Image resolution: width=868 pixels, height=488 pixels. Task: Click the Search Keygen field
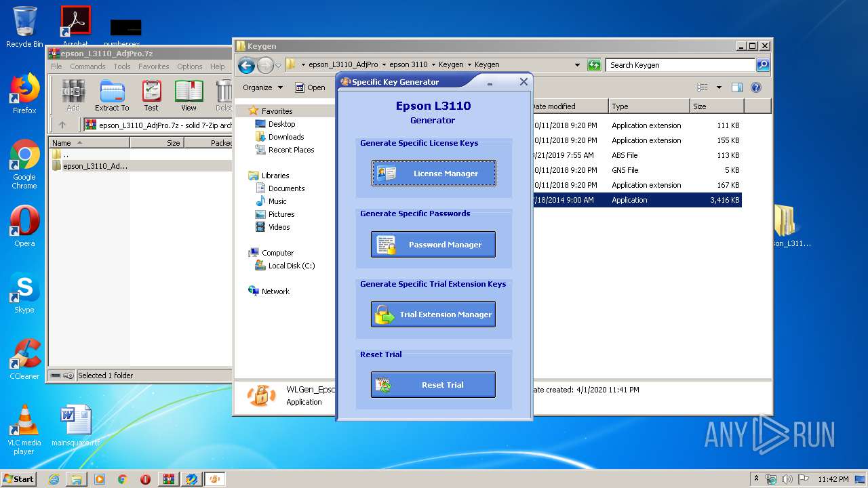coord(680,65)
